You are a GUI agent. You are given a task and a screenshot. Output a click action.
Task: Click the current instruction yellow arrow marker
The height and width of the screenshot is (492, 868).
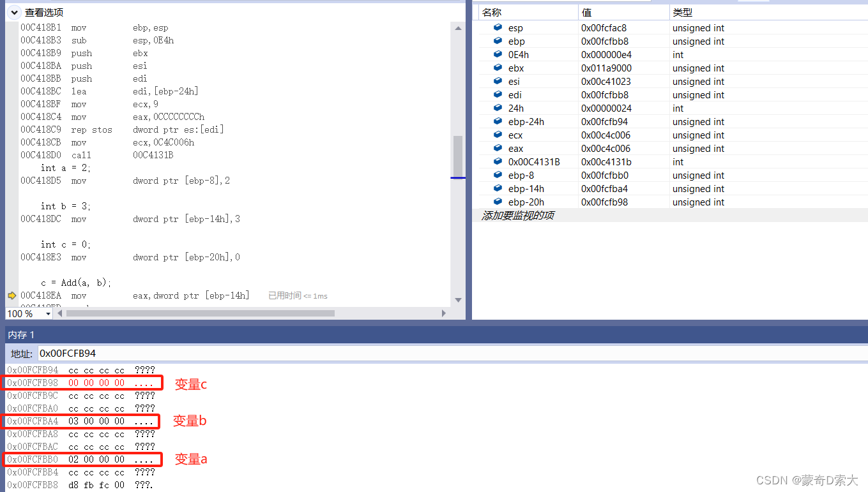(x=11, y=295)
